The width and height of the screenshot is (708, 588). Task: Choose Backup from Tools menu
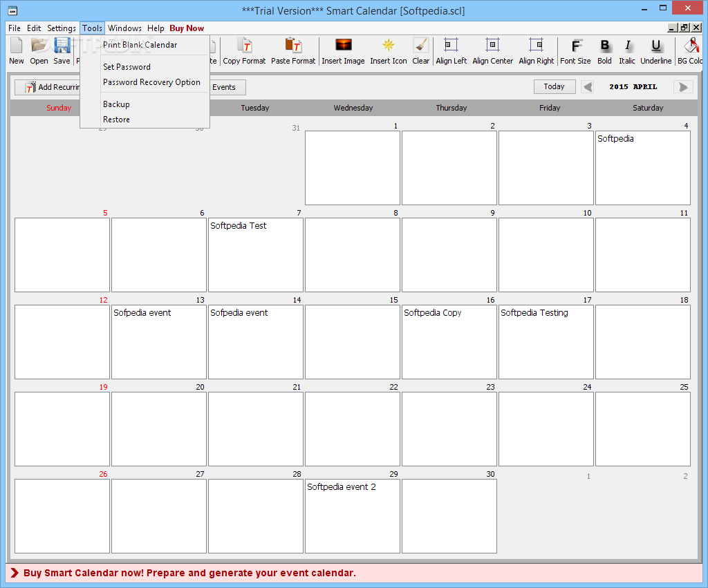tap(145, 104)
